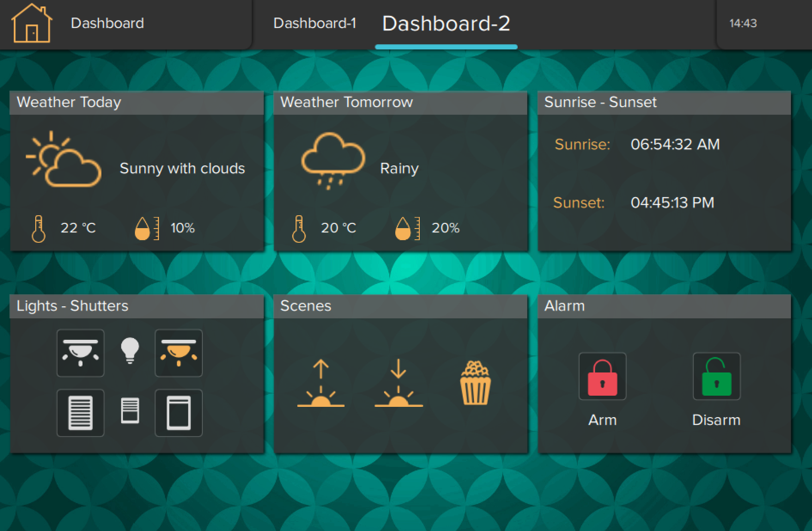Click the orange house home icon

[x=31, y=24]
